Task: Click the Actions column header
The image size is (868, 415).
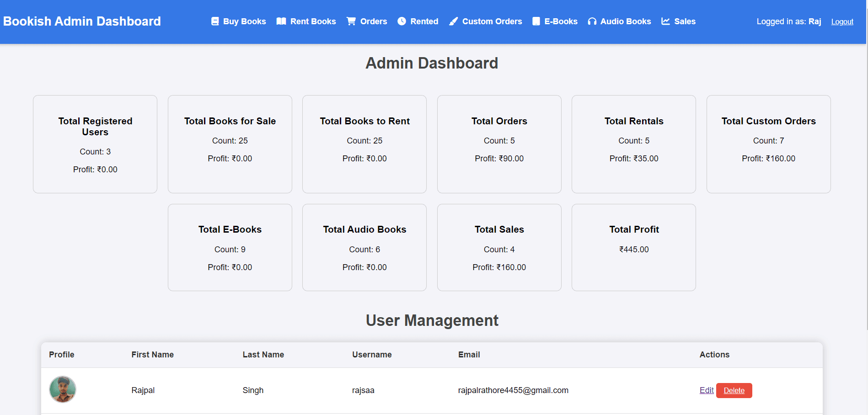Action: [x=714, y=355]
